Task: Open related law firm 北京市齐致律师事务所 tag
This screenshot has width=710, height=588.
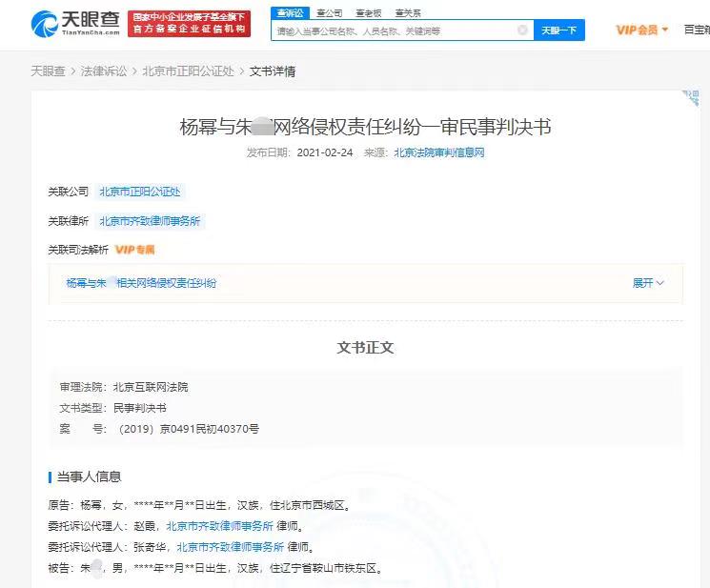Action: [x=150, y=221]
